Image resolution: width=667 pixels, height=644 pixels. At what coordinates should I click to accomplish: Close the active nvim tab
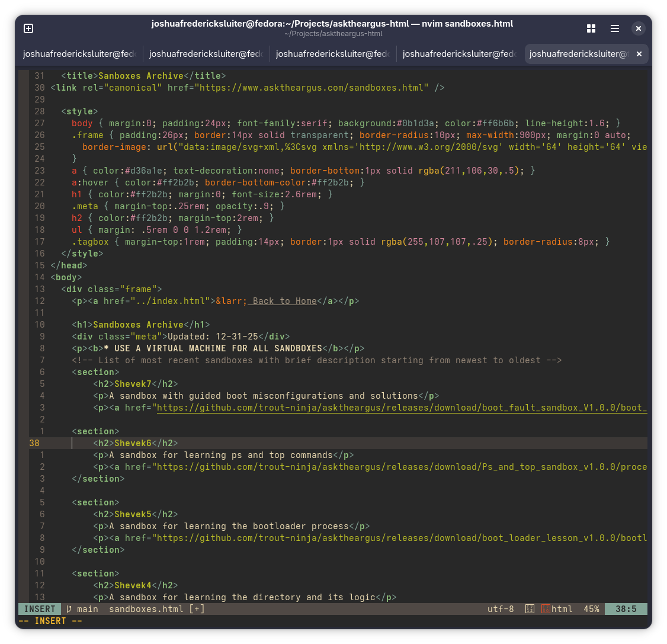(x=639, y=54)
